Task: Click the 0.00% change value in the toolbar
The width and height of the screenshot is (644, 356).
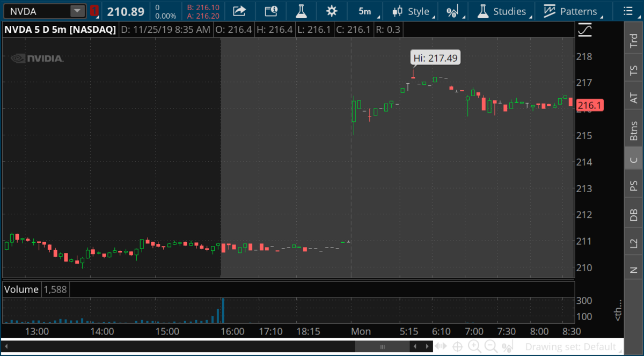Action: pos(165,16)
